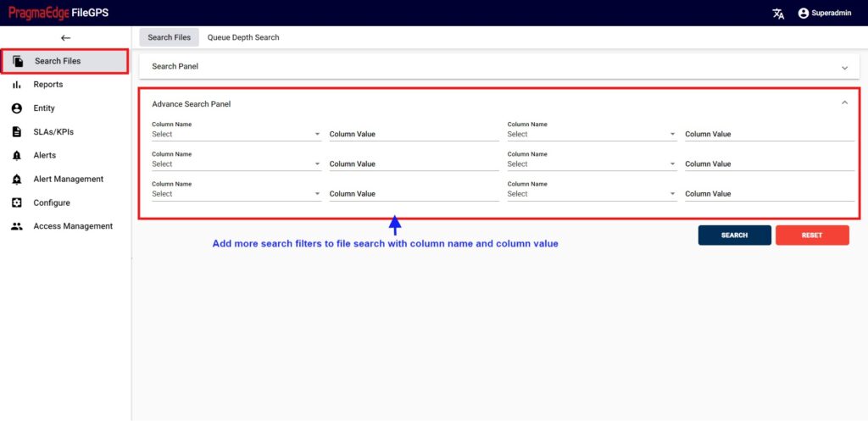Open first row right Column Name dropdown
Image resolution: width=868 pixels, height=421 pixels.
pyautogui.click(x=592, y=134)
